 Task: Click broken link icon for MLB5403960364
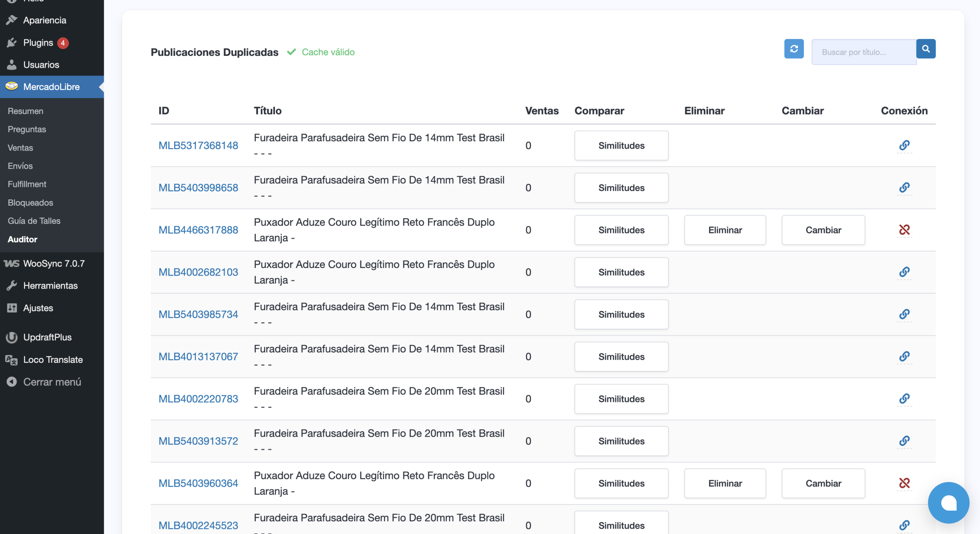point(904,483)
